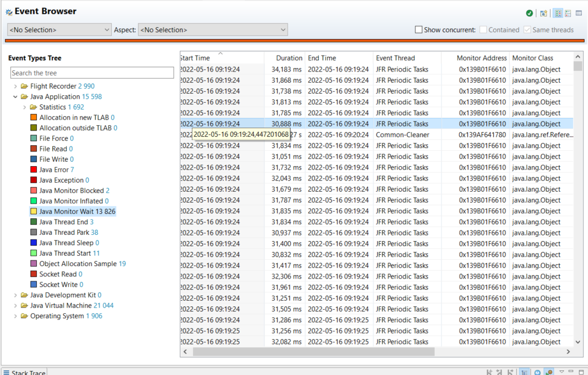
Task: Tick the Contained checkbox
Action: 483,30
